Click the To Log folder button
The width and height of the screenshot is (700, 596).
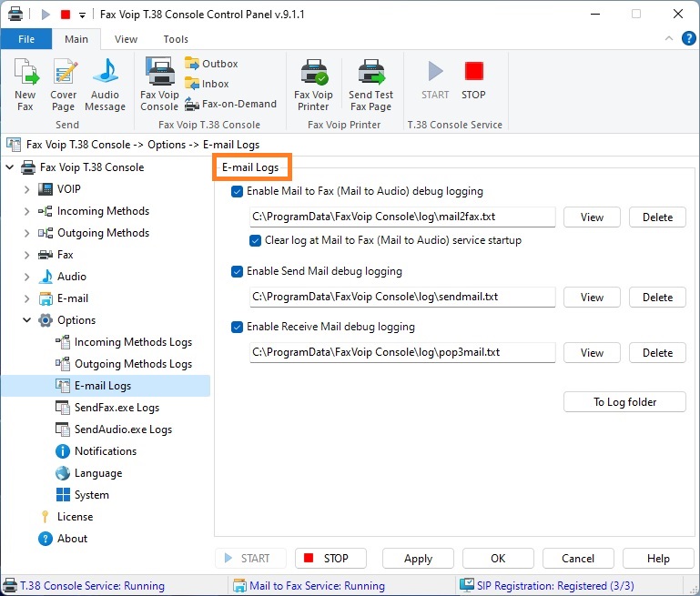tap(624, 402)
